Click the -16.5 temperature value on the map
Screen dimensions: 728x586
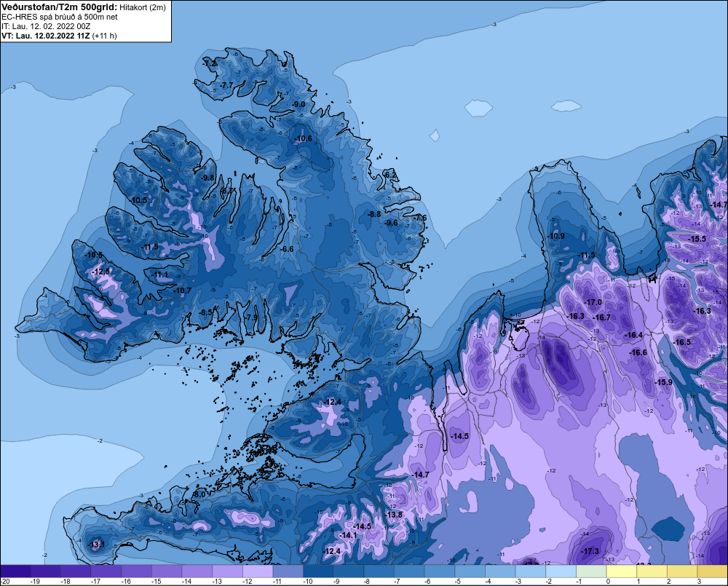681,342
